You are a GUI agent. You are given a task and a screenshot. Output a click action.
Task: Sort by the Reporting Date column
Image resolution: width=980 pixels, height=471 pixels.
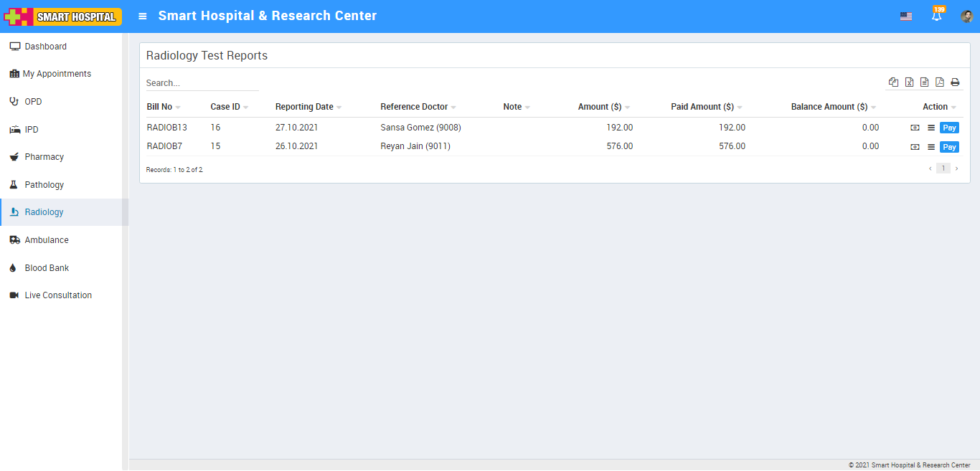click(304, 107)
